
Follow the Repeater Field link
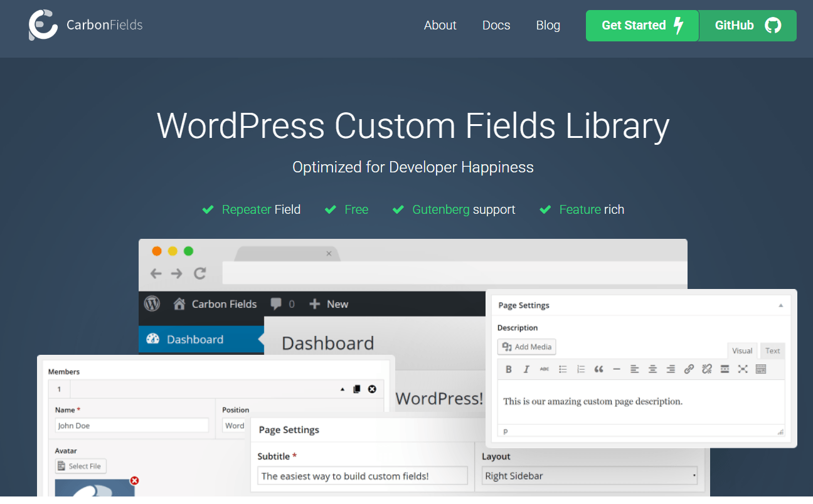pos(261,209)
